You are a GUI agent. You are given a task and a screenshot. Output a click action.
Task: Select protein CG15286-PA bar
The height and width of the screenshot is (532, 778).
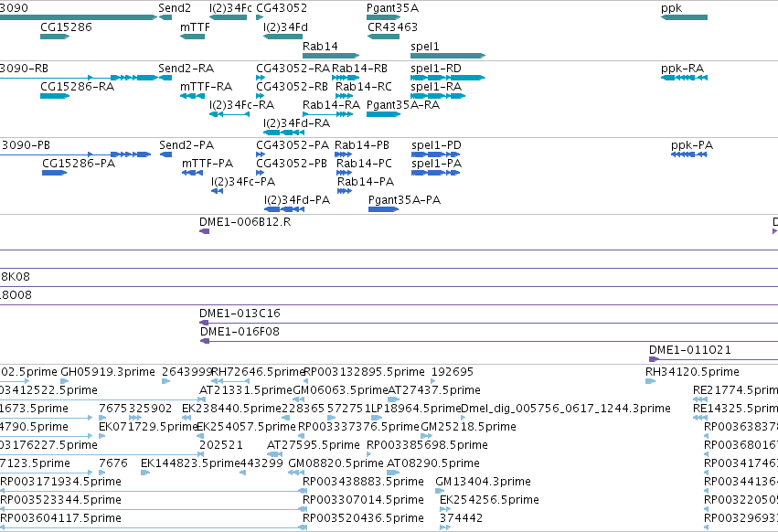click(55, 173)
